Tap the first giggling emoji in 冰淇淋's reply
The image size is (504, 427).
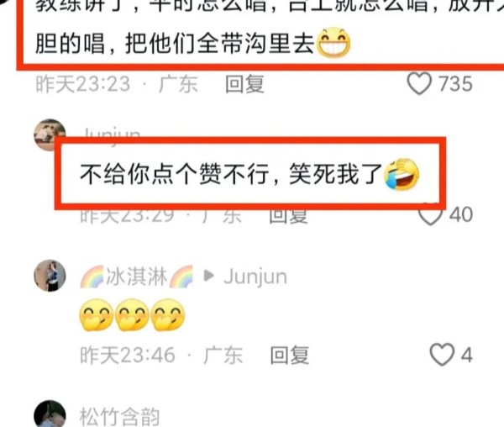[97, 315]
